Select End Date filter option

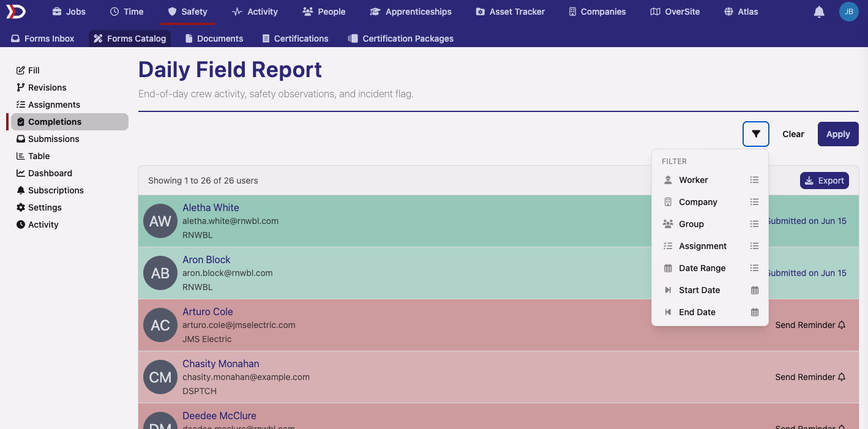710,312
